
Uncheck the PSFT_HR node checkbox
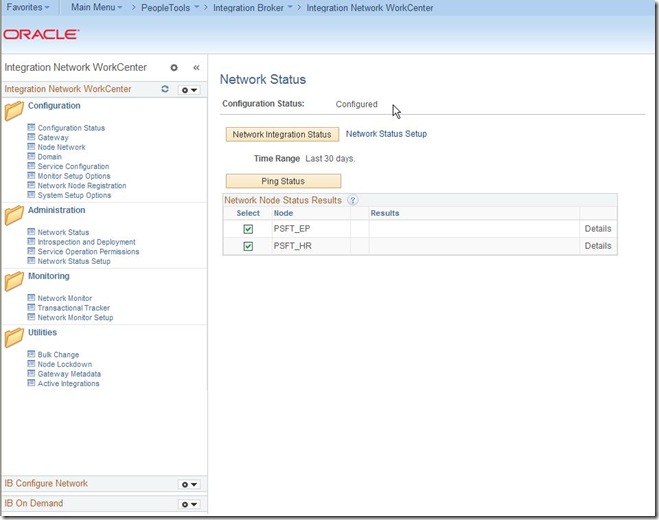[x=248, y=246]
